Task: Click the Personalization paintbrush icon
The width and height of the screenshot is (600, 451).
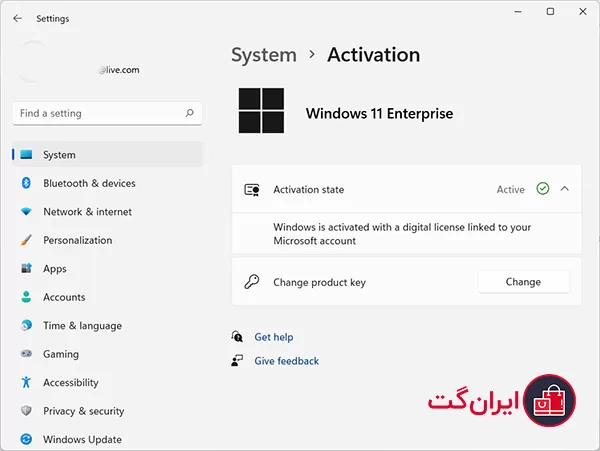Action: point(26,240)
